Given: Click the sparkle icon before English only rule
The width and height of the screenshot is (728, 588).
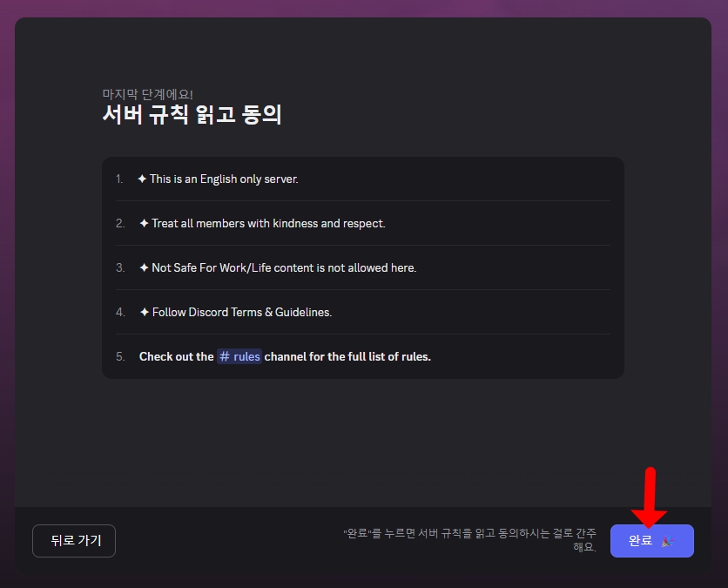Looking at the screenshot, I should pos(142,179).
